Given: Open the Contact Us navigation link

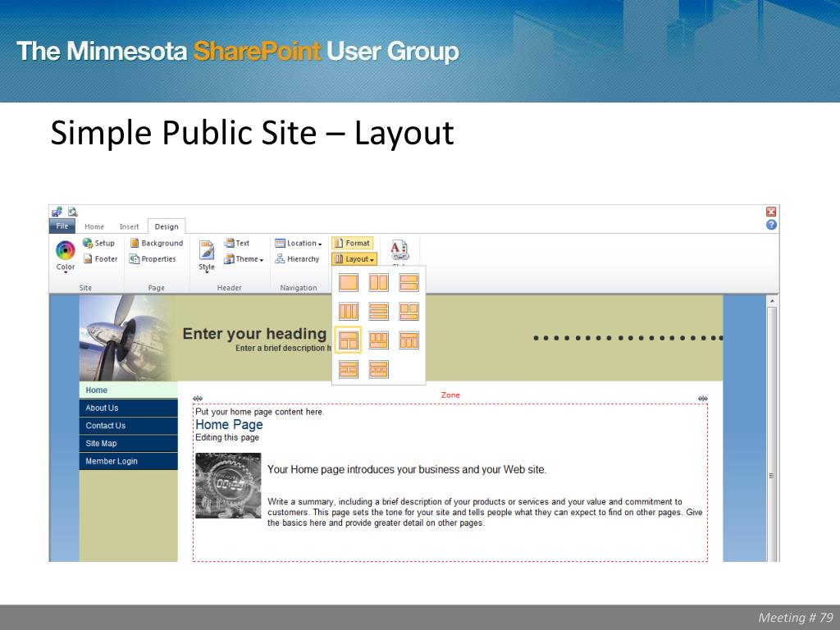Looking at the screenshot, I should tap(129, 426).
